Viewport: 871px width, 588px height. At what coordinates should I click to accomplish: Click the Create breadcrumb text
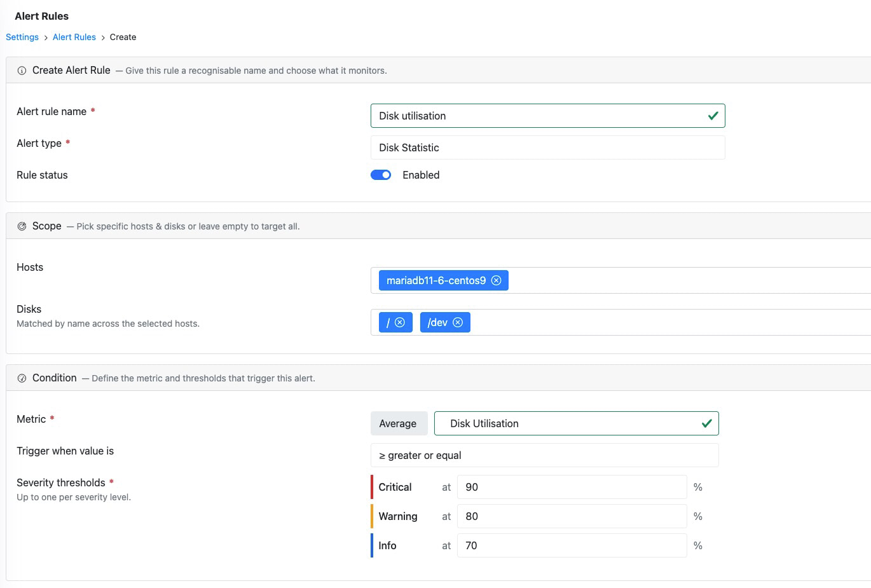pos(123,37)
